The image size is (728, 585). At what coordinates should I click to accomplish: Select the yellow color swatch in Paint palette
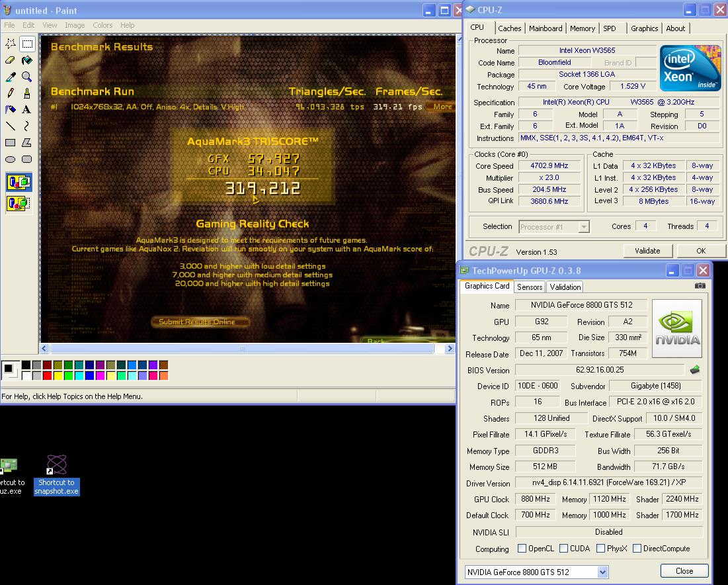pyautogui.click(x=58, y=375)
